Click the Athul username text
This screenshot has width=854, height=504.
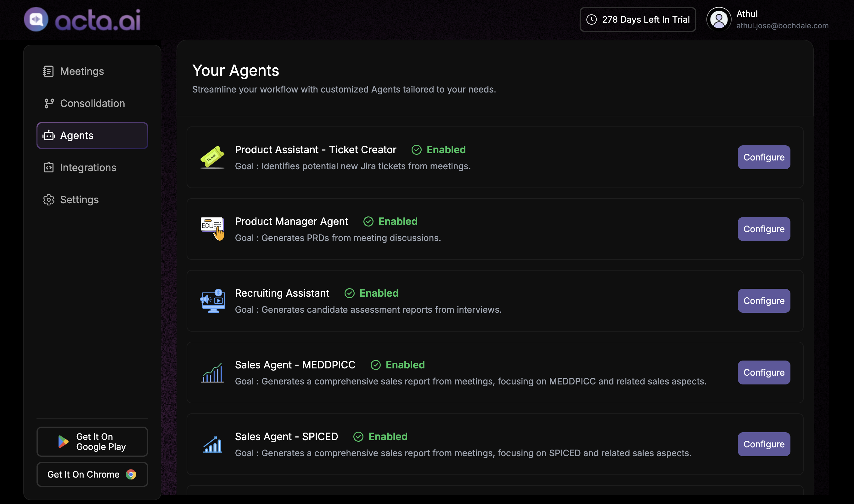point(747,14)
